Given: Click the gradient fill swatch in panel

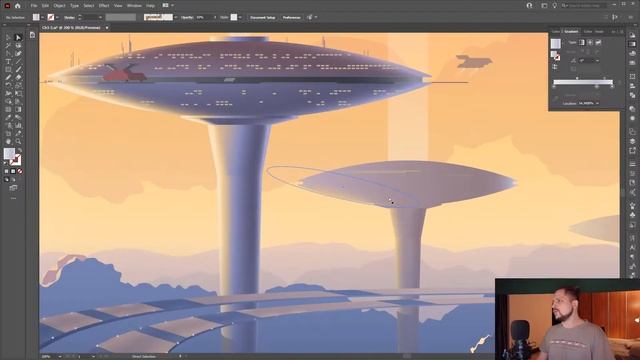Looking at the screenshot, I should click(556, 43).
